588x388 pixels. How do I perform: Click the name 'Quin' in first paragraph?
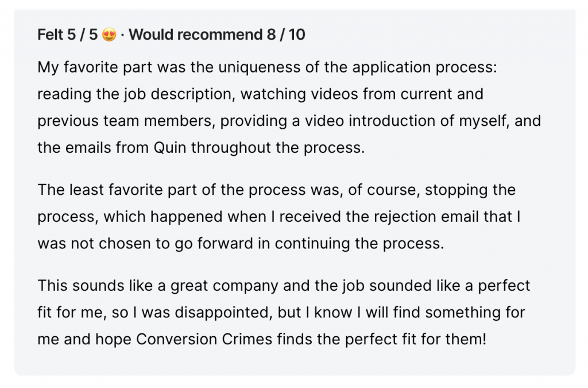pyautogui.click(x=170, y=148)
